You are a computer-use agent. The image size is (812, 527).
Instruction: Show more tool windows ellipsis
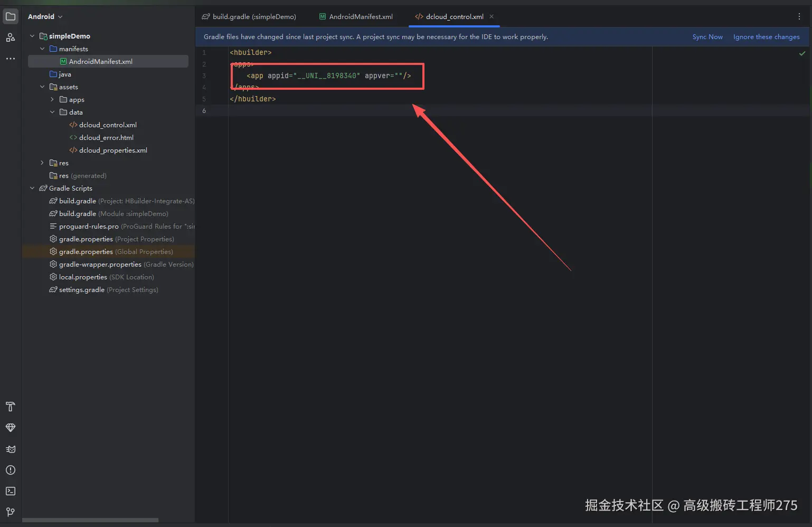click(x=11, y=59)
